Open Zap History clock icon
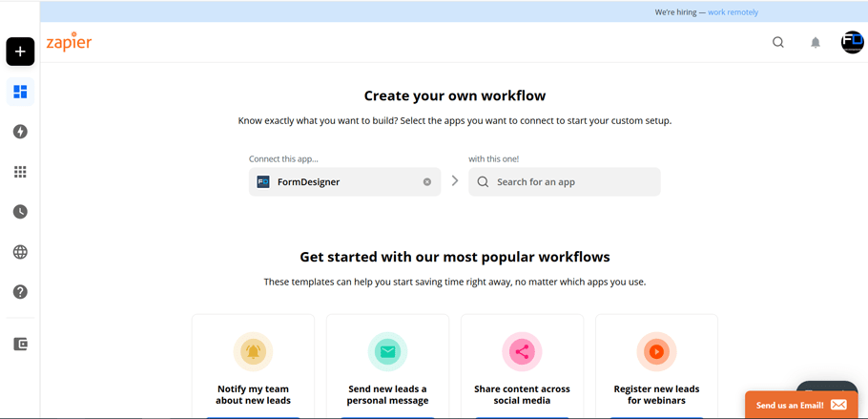 pyautogui.click(x=20, y=212)
